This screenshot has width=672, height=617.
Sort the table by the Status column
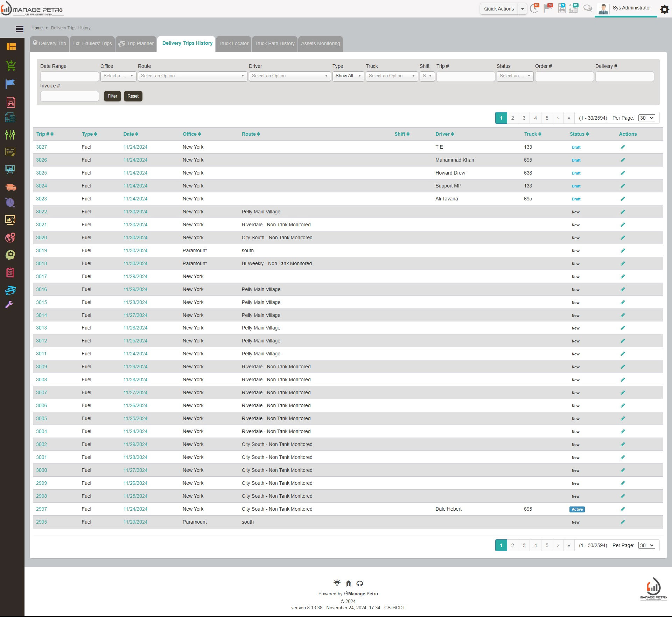(x=579, y=134)
